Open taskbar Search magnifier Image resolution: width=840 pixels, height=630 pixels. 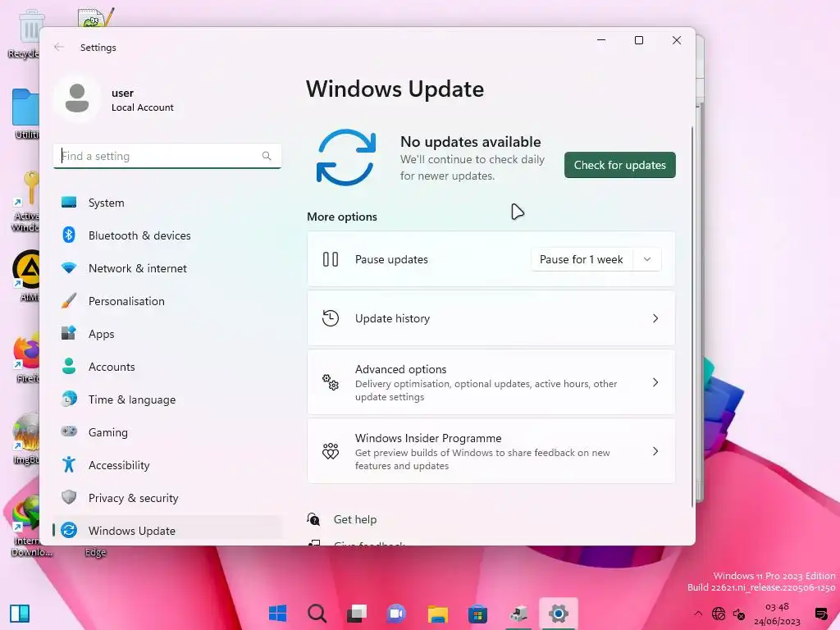[x=317, y=614]
